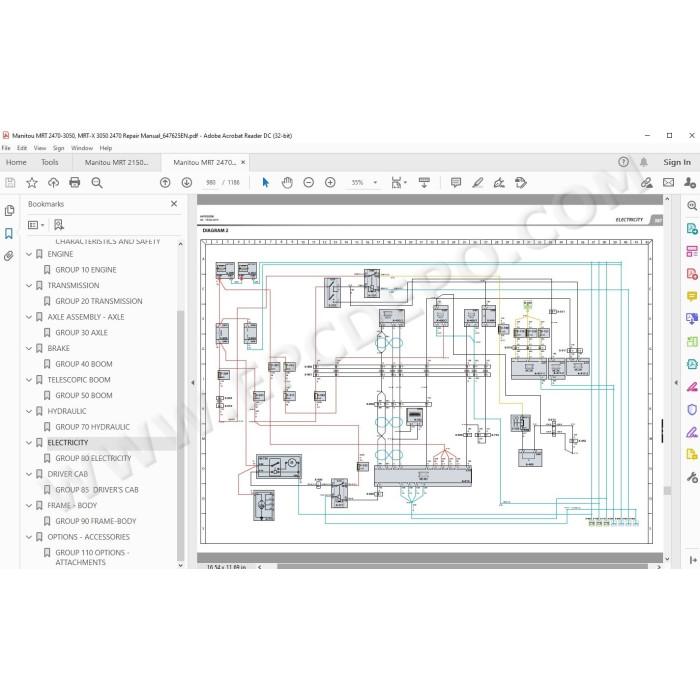Go to next page arrow
The height and width of the screenshot is (700, 700).
[x=187, y=183]
